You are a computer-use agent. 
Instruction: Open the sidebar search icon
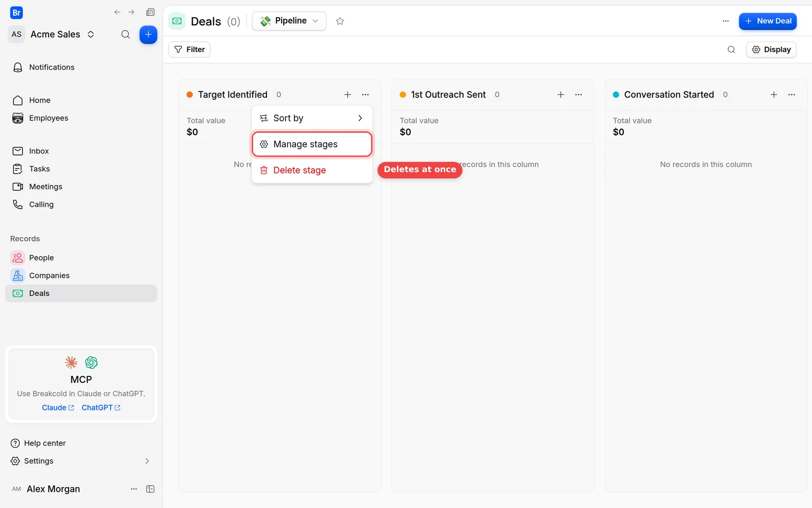pos(125,35)
